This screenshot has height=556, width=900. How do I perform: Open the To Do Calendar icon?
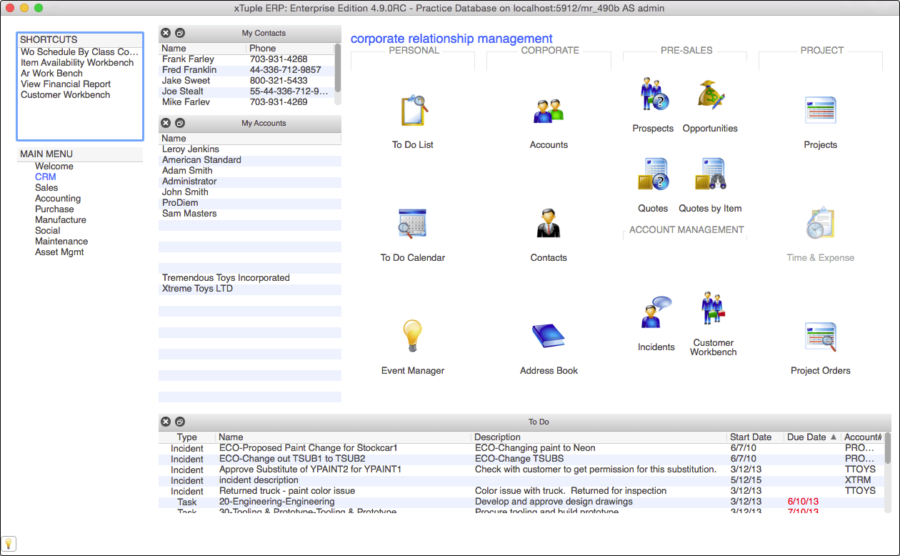coord(412,223)
